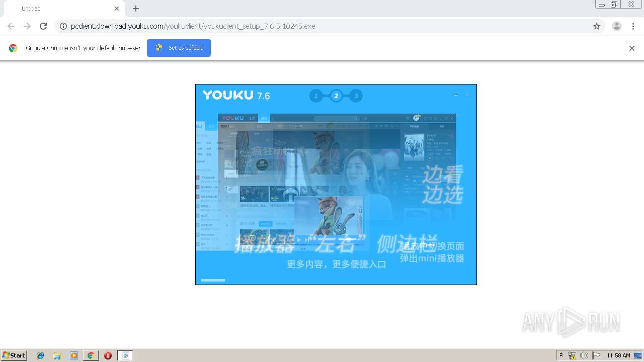The height and width of the screenshot is (362, 644).
Task: Select step 3 circle in installer
Action: pyautogui.click(x=356, y=96)
